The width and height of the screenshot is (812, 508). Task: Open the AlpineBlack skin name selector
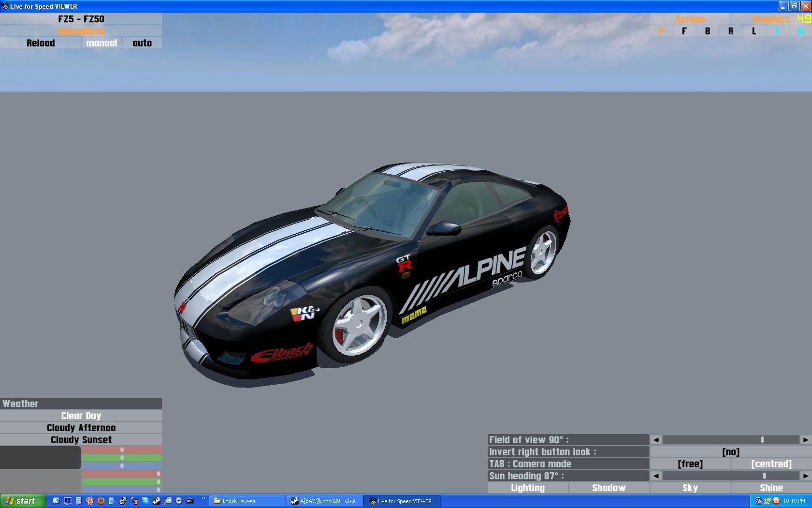click(81, 31)
